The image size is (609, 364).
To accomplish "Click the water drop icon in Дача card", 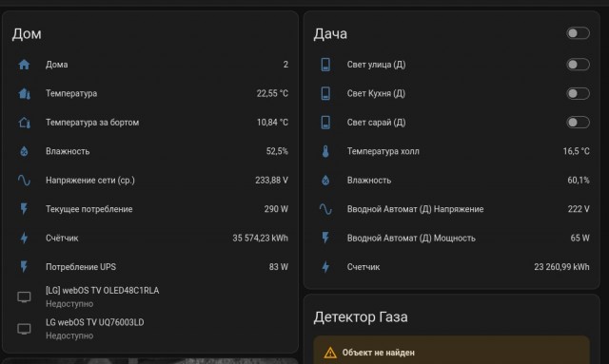I will (x=325, y=181).
